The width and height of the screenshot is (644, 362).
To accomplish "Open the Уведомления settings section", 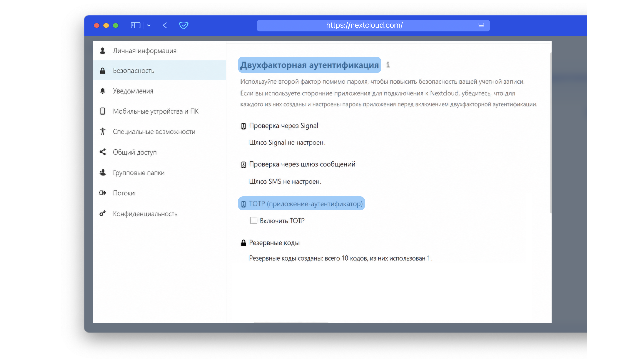I will pyautogui.click(x=159, y=91).
